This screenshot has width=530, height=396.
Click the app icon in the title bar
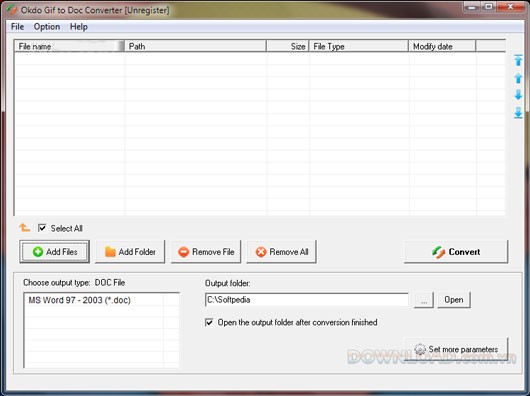click(12, 10)
